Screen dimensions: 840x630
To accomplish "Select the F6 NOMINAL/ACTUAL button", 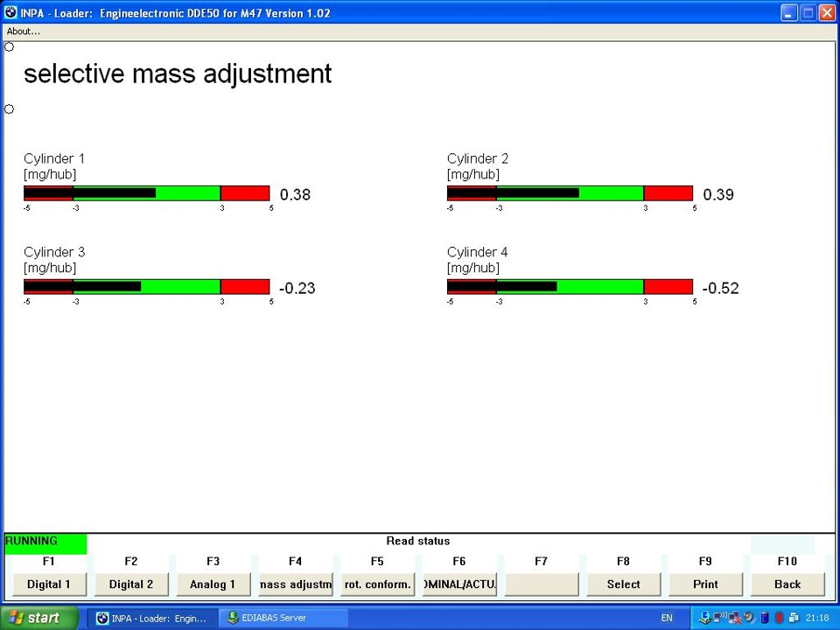I will pos(459,584).
